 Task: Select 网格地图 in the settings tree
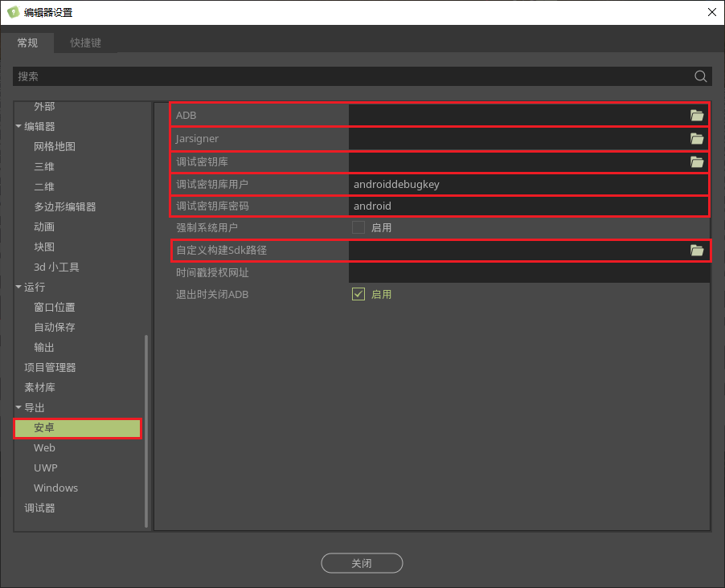click(x=55, y=146)
